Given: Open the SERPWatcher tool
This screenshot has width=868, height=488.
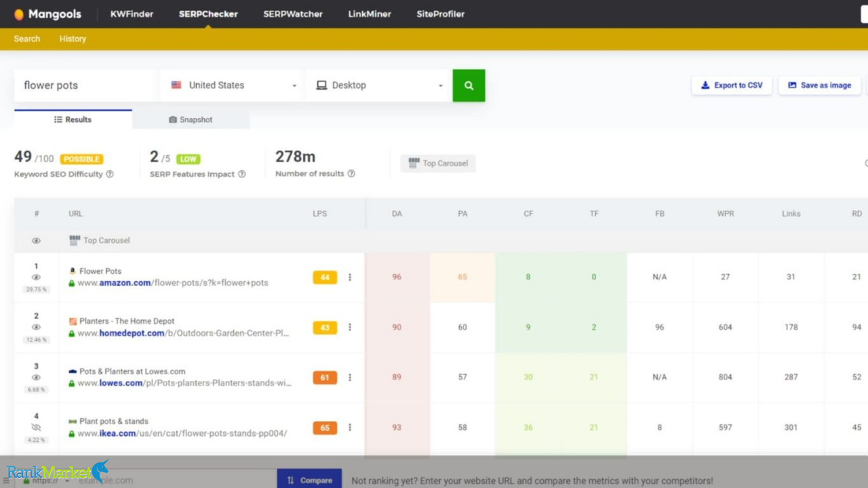Looking at the screenshot, I should [x=293, y=14].
